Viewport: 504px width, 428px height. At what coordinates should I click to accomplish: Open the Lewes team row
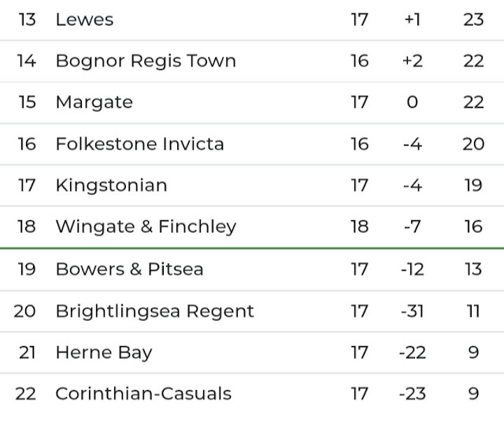(252, 20)
